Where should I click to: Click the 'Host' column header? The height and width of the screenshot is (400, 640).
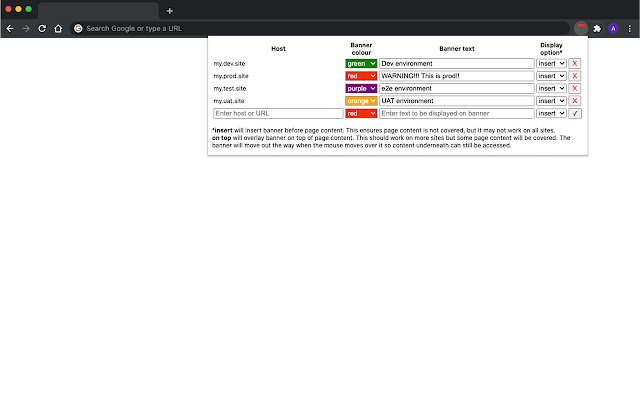(x=278, y=49)
